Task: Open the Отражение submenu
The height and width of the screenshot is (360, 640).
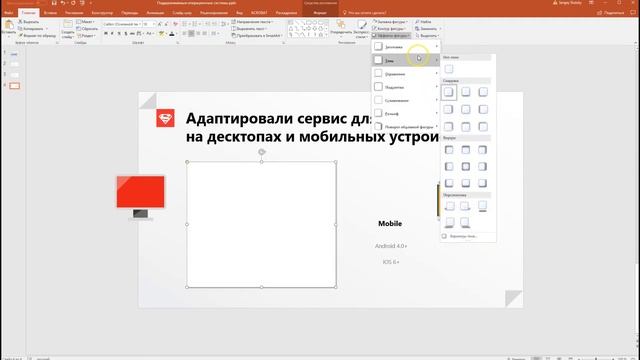Action: coord(405,74)
